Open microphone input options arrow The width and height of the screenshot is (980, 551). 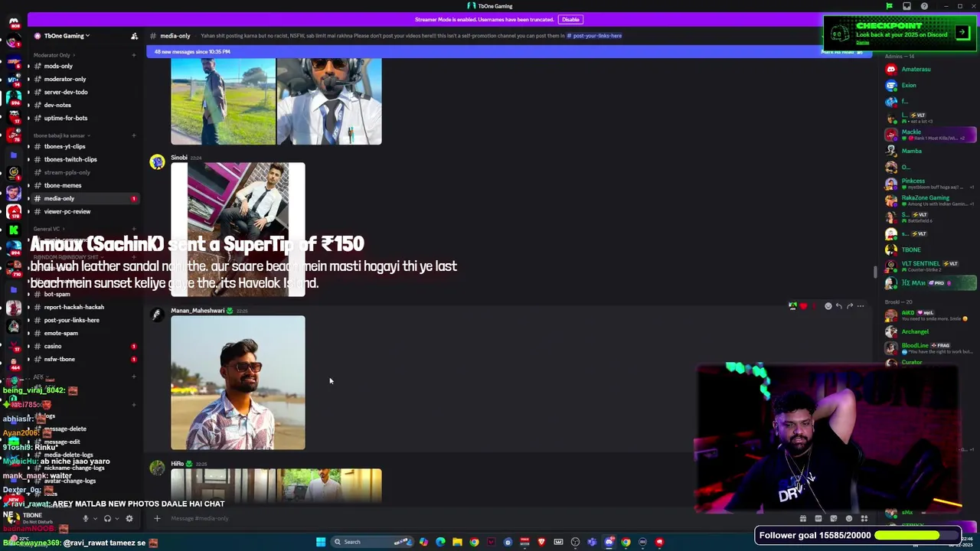95,518
